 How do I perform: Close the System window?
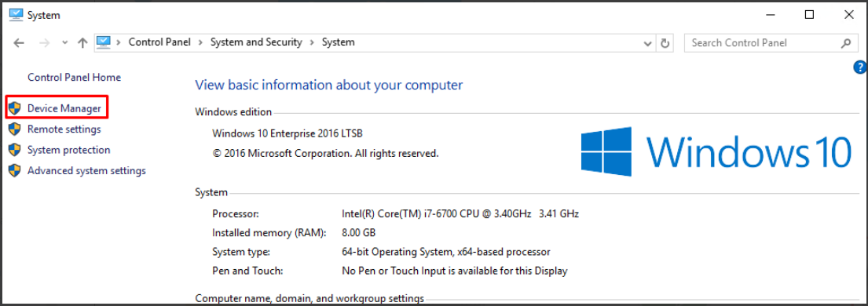coord(848,15)
